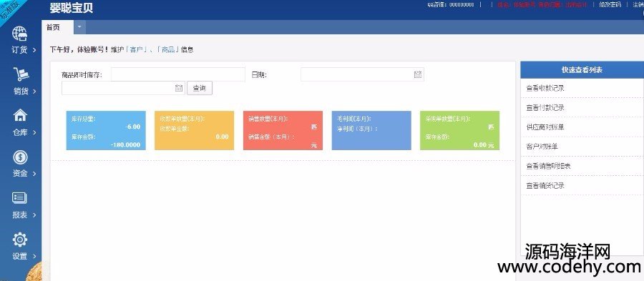644x281 pixels.
Task: Open 供应商对账单 in quick list
Action: [545, 127]
